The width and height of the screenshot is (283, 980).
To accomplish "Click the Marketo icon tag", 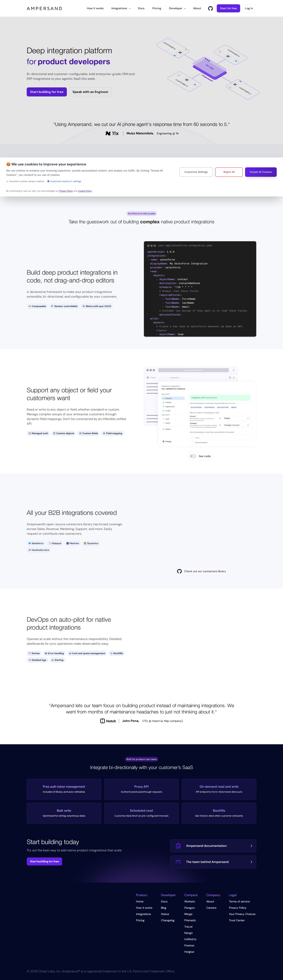I will (68, 543).
